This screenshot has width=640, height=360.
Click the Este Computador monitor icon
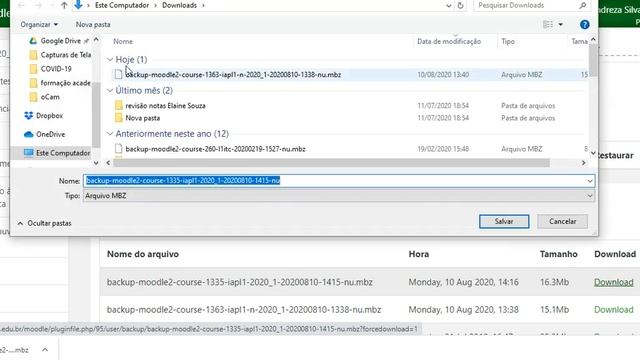tap(29, 153)
